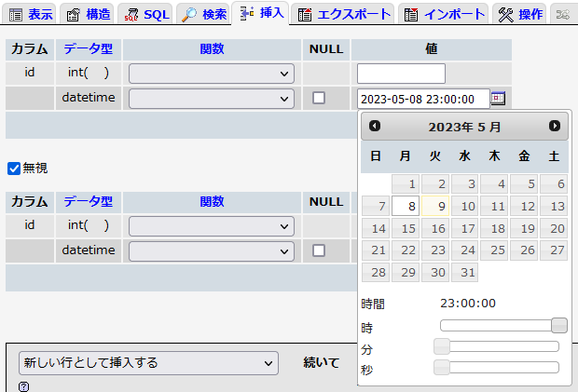This screenshot has height=392, width=578.
Task: Select day 6 in the calendar
Action: 554,183
